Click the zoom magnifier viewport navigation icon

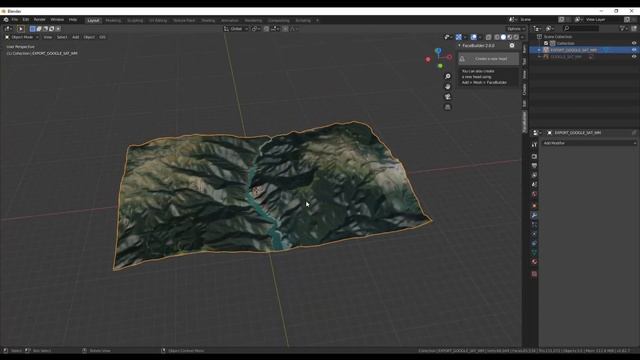pyautogui.click(x=448, y=76)
